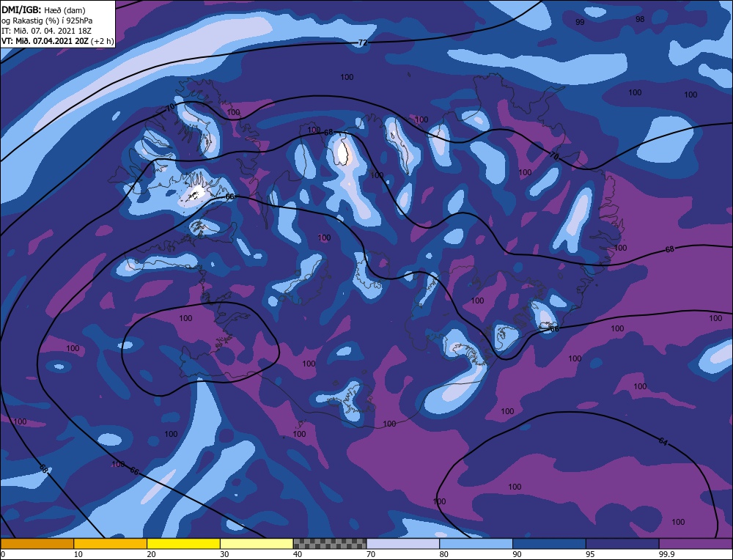Click the '30' legend tick label
The height and width of the screenshot is (560, 733).
(x=224, y=554)
